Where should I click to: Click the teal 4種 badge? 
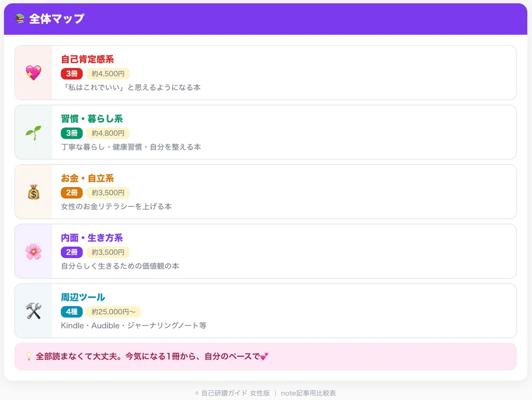(x=72, y=312)
